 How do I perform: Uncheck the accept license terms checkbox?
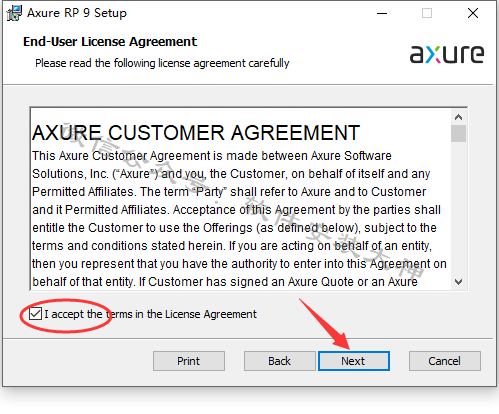[x=35, y=314]
